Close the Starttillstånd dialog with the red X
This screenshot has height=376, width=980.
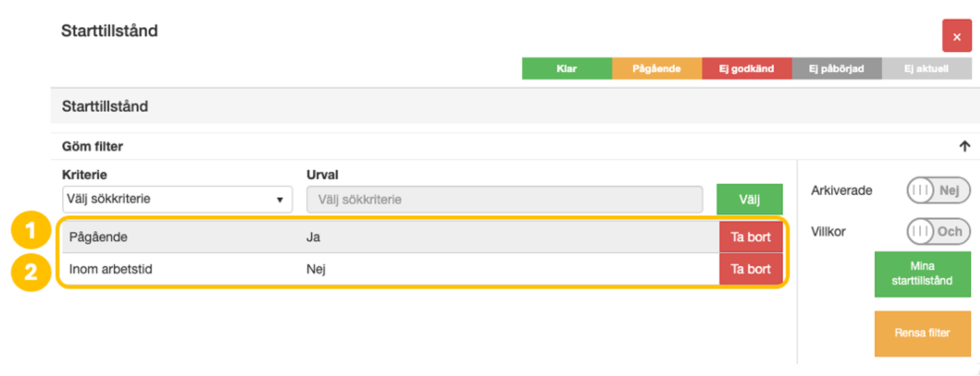(x=956, y=36)
